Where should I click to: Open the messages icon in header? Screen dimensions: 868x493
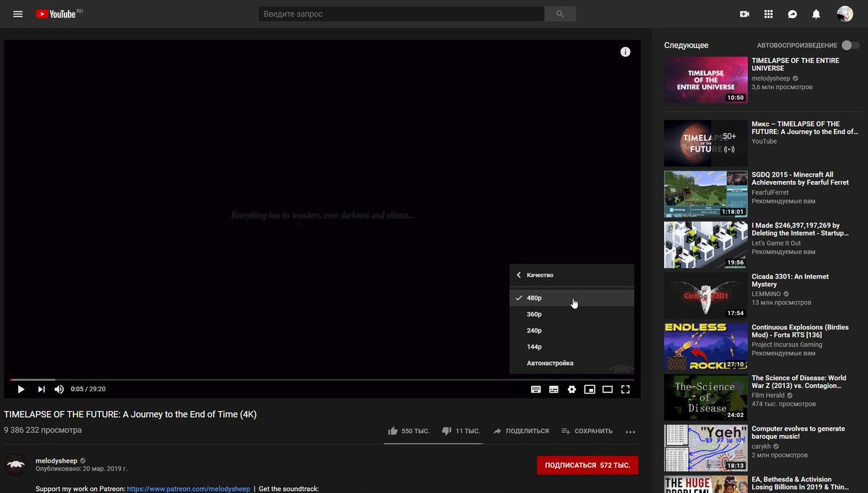793,14
